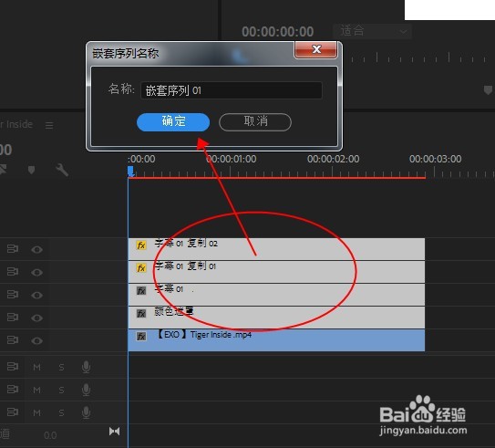Click the 00:00:03:00 mark on the time ruler
Screen dimensions: 495x448
click(436, 159)
